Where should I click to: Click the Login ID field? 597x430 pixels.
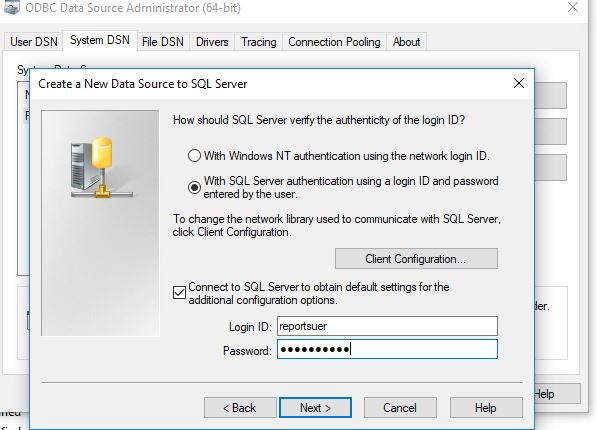[x=387, y=326]
